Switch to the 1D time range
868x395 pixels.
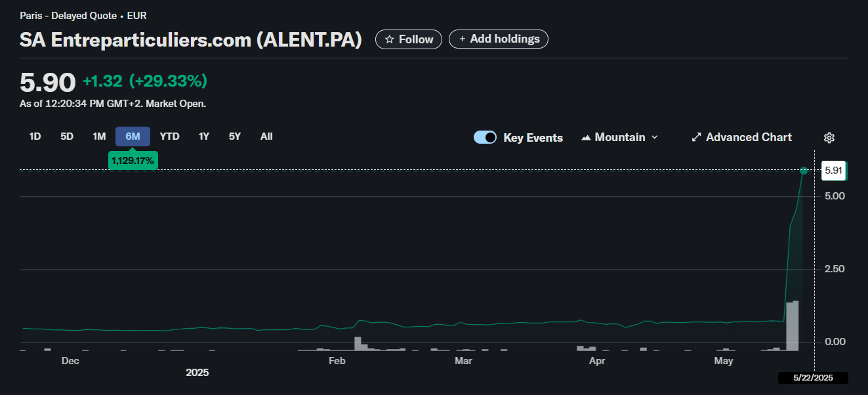(34, 136)
